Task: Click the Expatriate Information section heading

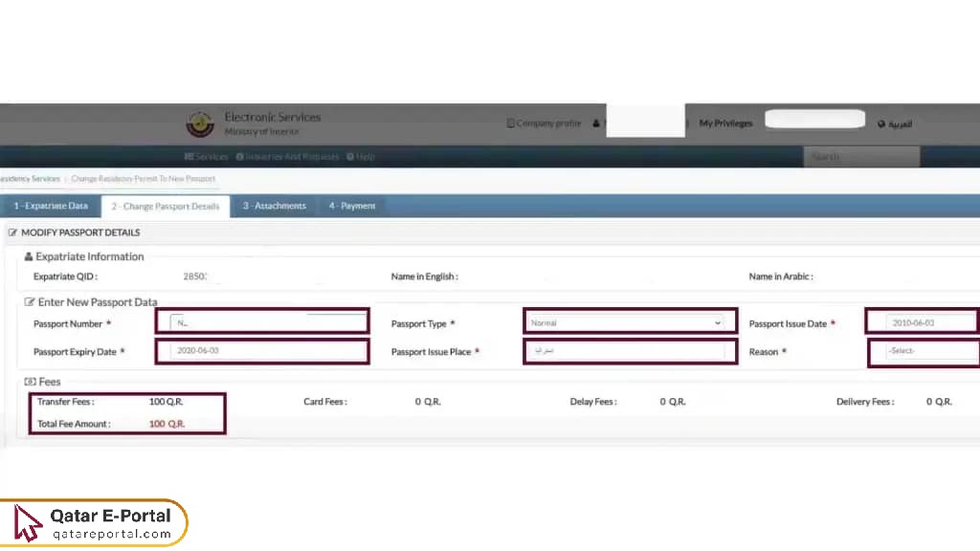Action: click(89, 256)
